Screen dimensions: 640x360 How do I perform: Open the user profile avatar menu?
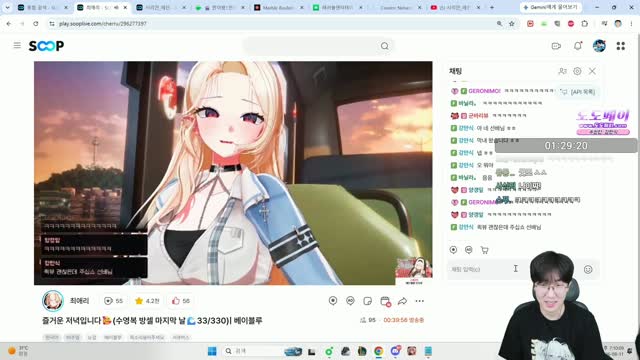599,46
